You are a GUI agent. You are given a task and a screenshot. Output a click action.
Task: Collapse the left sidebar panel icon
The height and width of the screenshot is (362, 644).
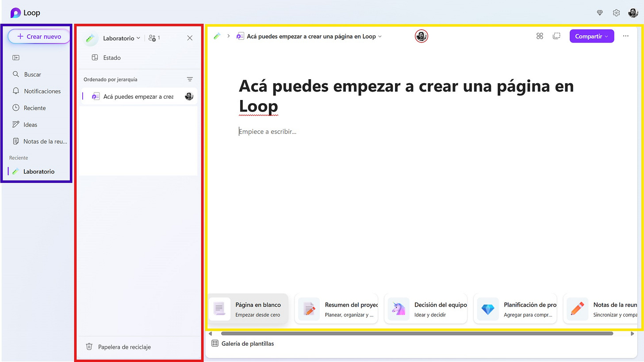click(16, 58)
